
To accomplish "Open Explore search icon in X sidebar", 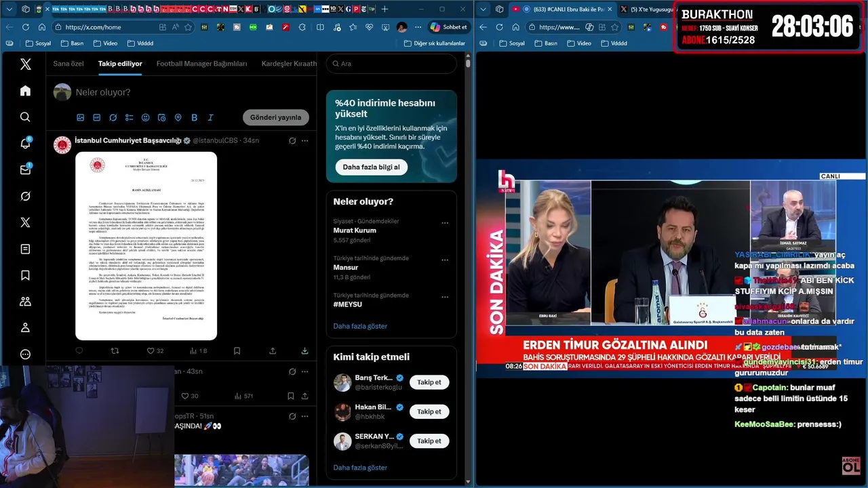I will [25, 117].
